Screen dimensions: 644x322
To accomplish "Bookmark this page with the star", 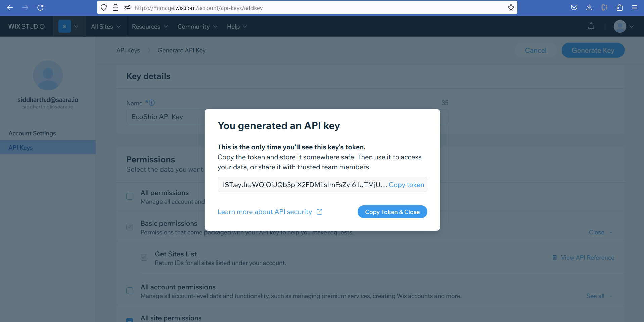I will point(511,7).
